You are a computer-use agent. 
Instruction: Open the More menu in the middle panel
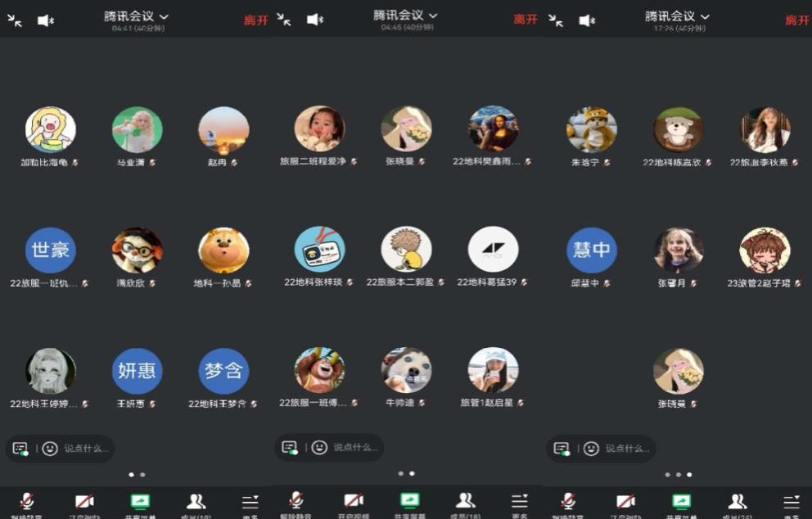(519, 501)
